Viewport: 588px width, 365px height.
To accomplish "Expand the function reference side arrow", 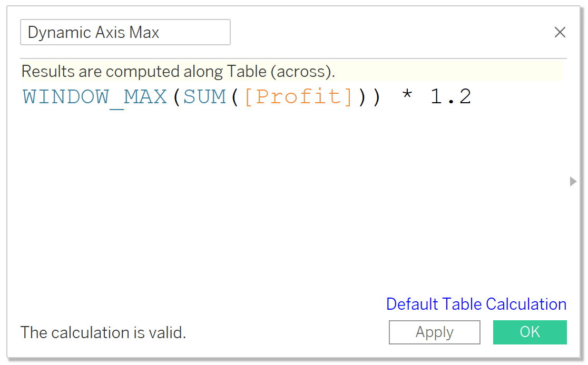I will click(573, 181).
